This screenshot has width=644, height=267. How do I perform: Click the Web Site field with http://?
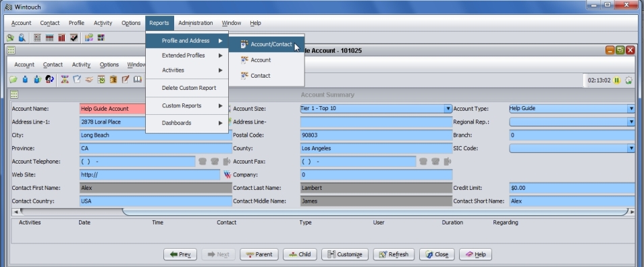point(150,175)
